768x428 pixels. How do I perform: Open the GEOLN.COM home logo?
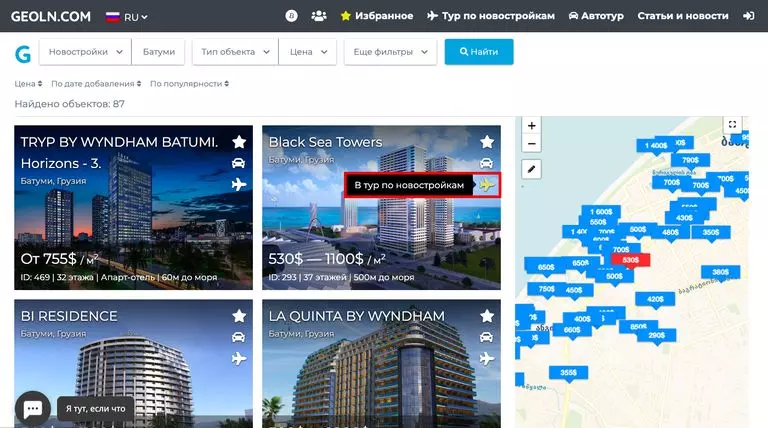(x=50, y=17)
